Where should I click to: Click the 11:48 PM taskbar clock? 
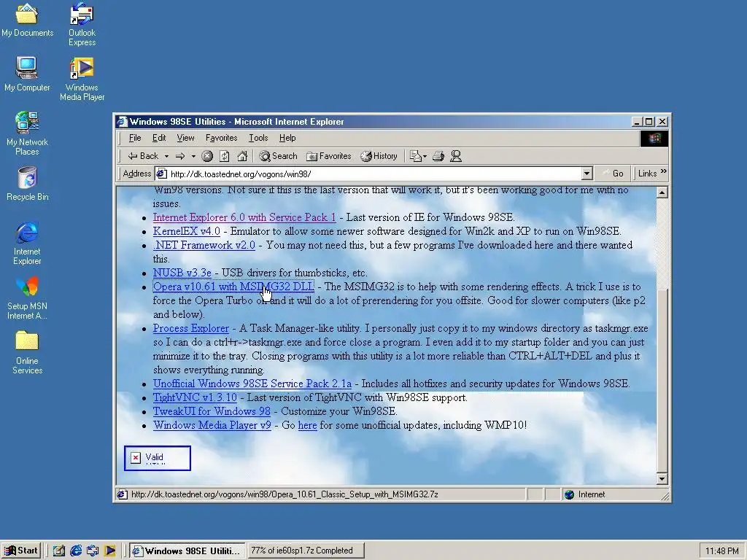pyautogui.click(x=721, y=551)
